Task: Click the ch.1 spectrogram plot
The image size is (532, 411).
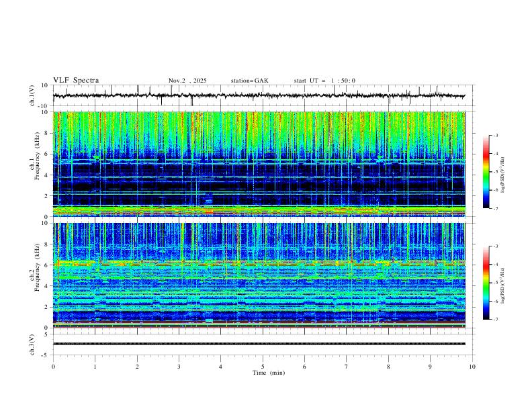Action: click(x=259, y=164)
